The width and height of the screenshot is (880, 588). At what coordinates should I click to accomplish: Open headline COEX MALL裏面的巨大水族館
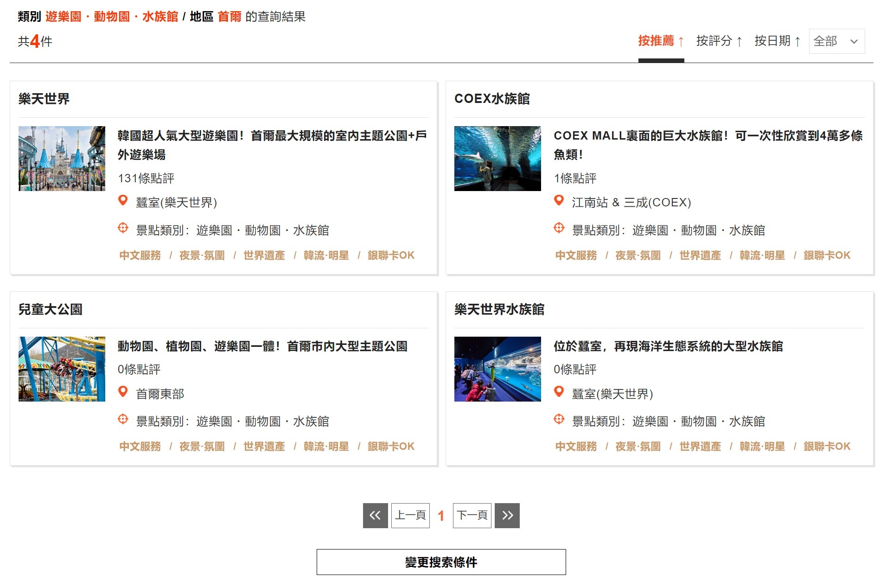click(x=708, y=145)
